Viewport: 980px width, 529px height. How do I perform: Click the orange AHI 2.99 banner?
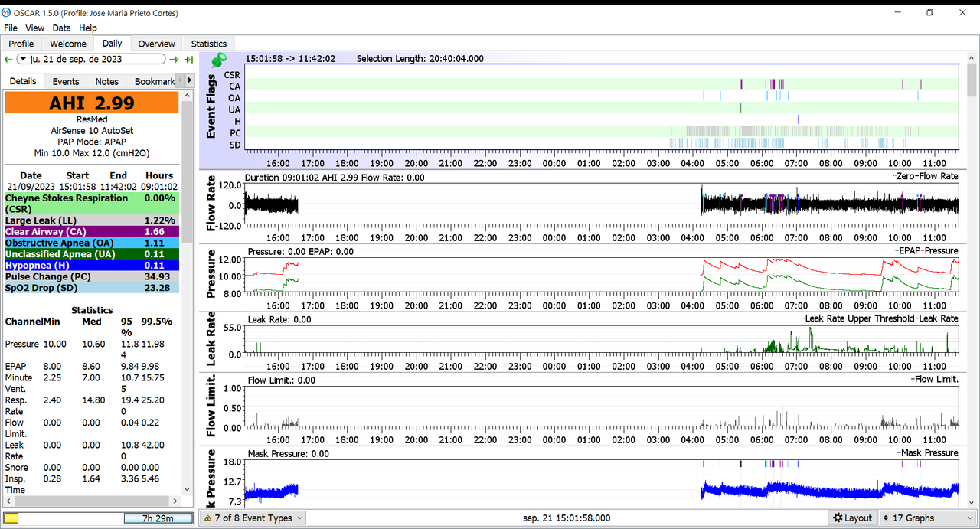pyautogui.click(x=92, y=103)
